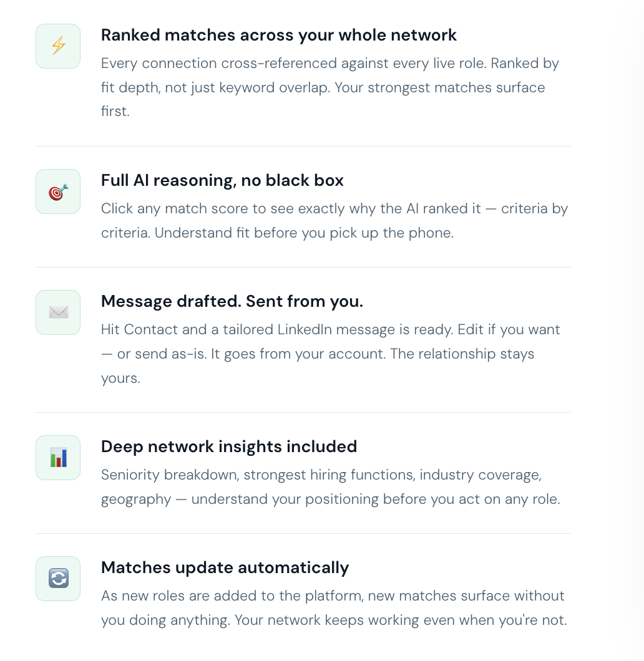
Task: Click the refresh arrows sync icon
Action: [58, 579]
